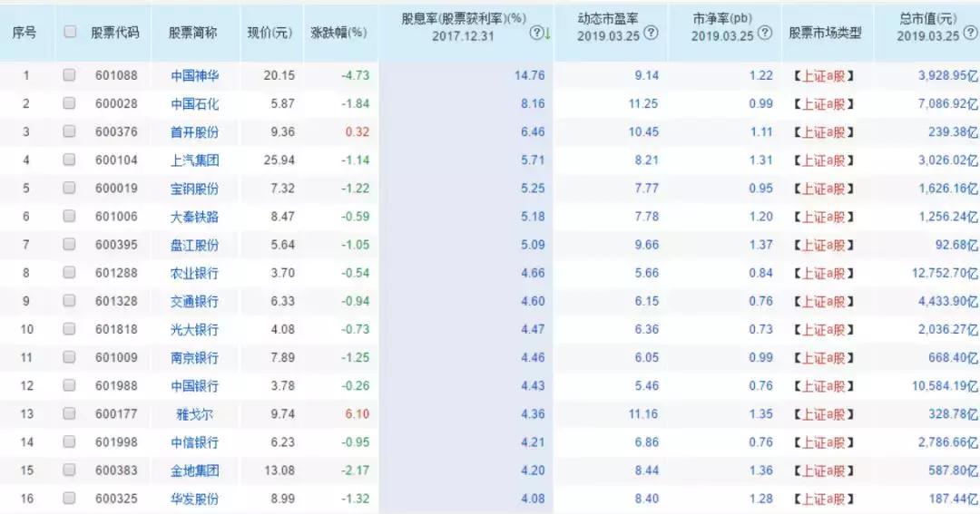View details for 宝钢股份
Screen dimensions: 980x514
(194, 189)
